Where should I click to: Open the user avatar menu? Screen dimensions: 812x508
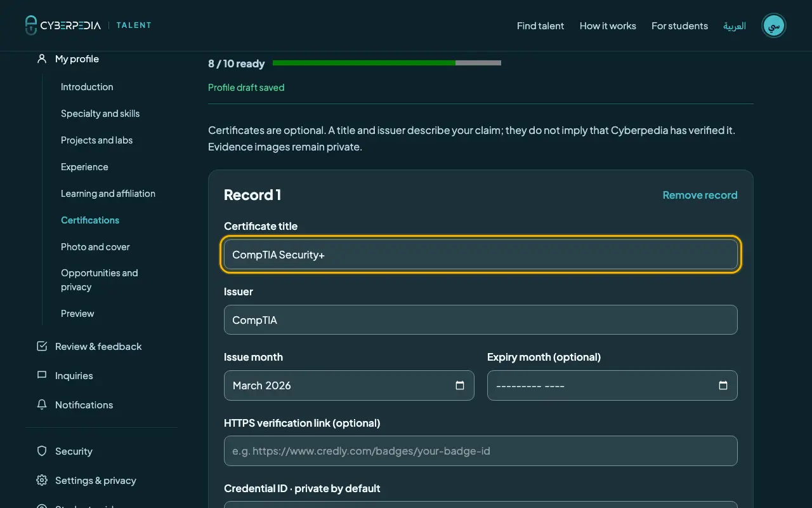coord(773,25)
